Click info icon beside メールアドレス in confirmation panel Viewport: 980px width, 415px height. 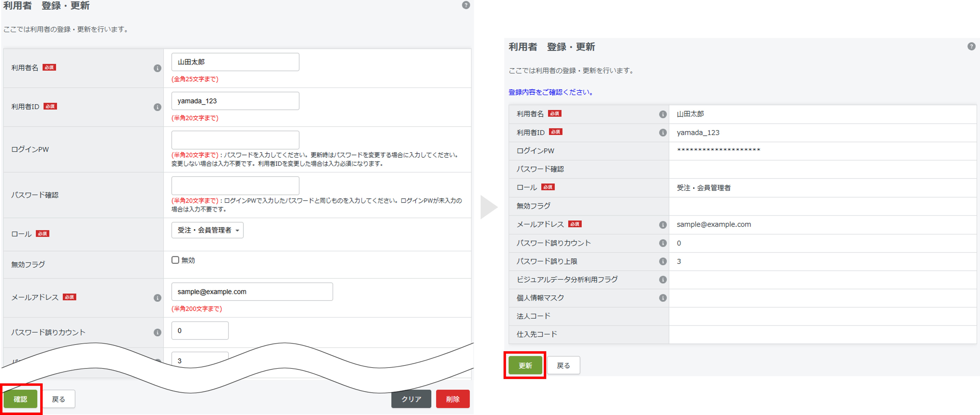point(663,225)
